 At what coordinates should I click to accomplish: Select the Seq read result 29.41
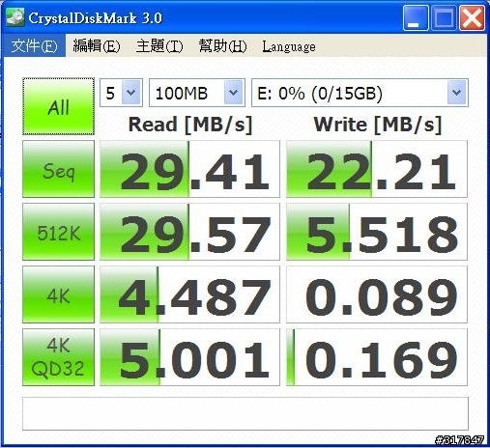(189, 169)
